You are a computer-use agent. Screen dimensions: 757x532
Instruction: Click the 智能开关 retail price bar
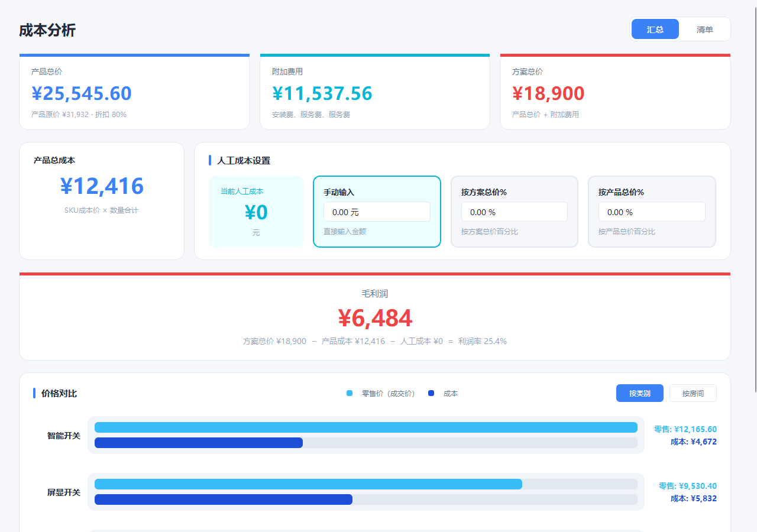366,427
